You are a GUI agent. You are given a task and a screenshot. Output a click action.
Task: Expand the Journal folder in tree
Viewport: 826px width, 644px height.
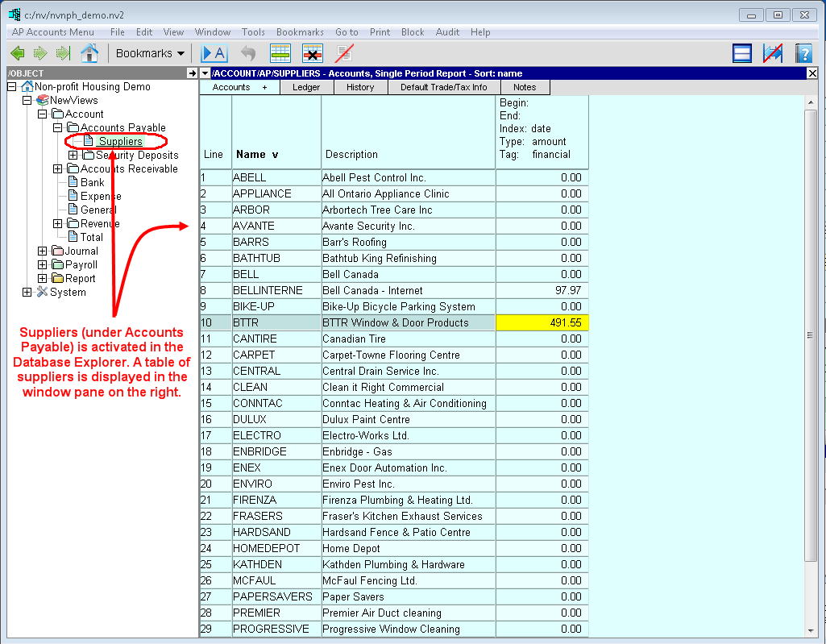(43, 251)
